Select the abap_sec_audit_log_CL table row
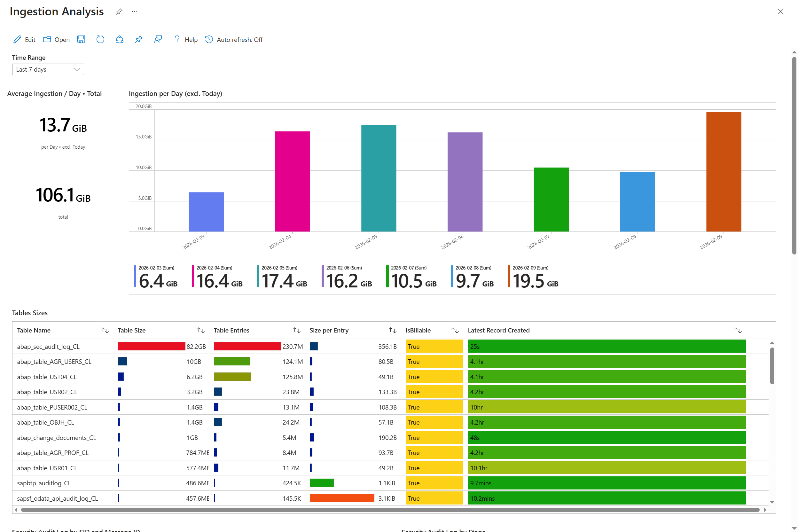 pos(390,347)
